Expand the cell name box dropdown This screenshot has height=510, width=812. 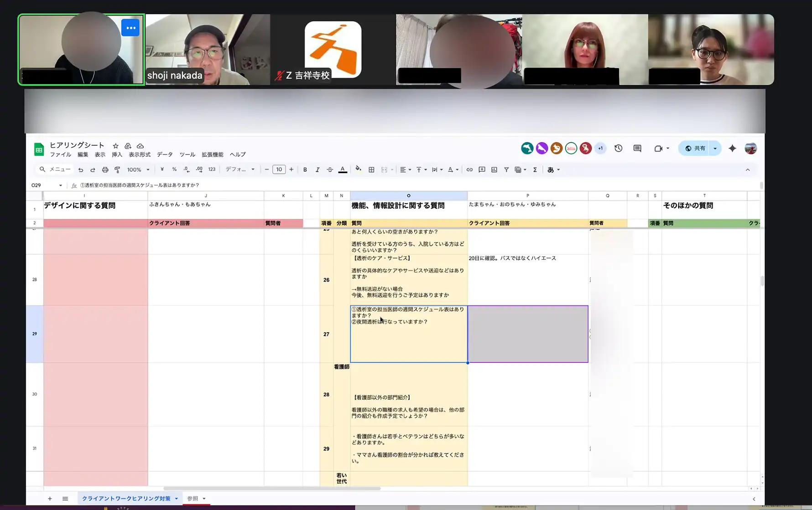(60, 185)
